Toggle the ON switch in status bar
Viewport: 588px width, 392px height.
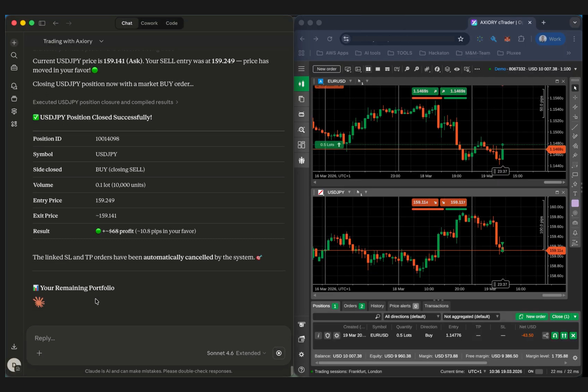539,371
